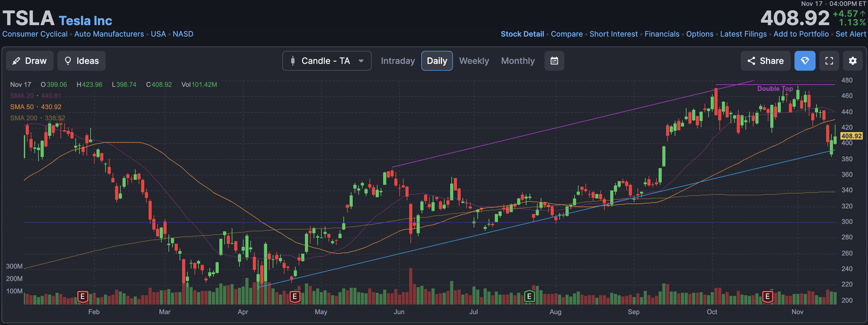868x325 pixels.
Task: Open the Latest Filings link
Action: (x=743, y=34)
